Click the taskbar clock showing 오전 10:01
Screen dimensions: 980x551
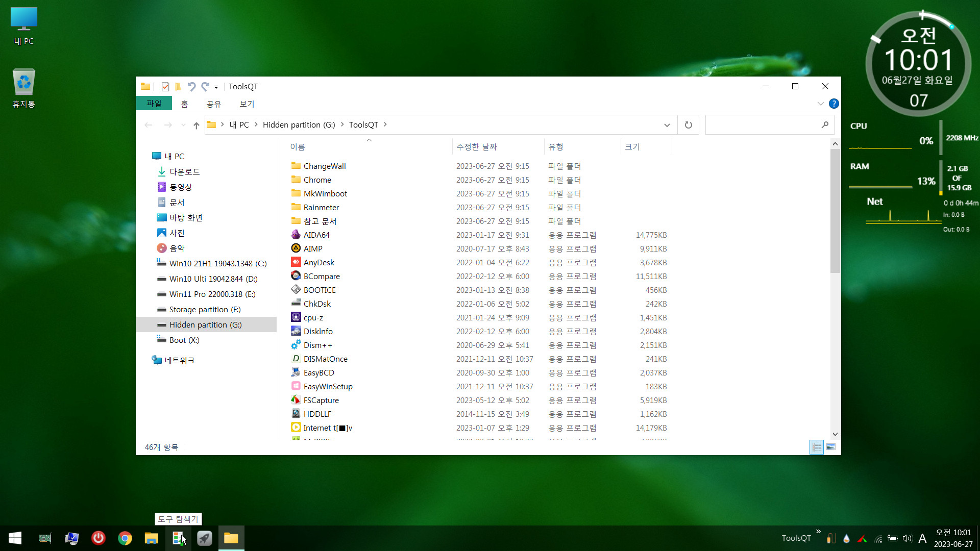[953, 538]
